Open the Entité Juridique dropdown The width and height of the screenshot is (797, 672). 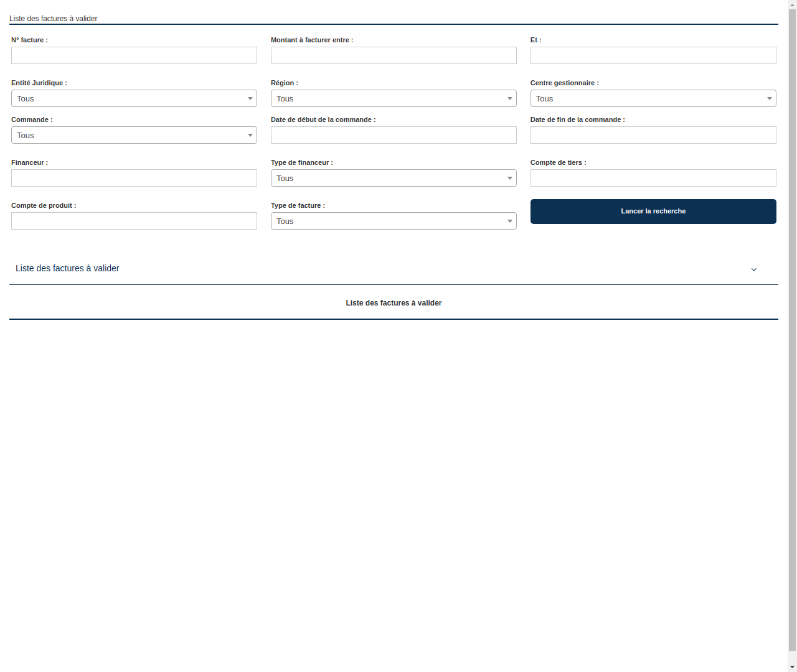[x=134, y=98]
